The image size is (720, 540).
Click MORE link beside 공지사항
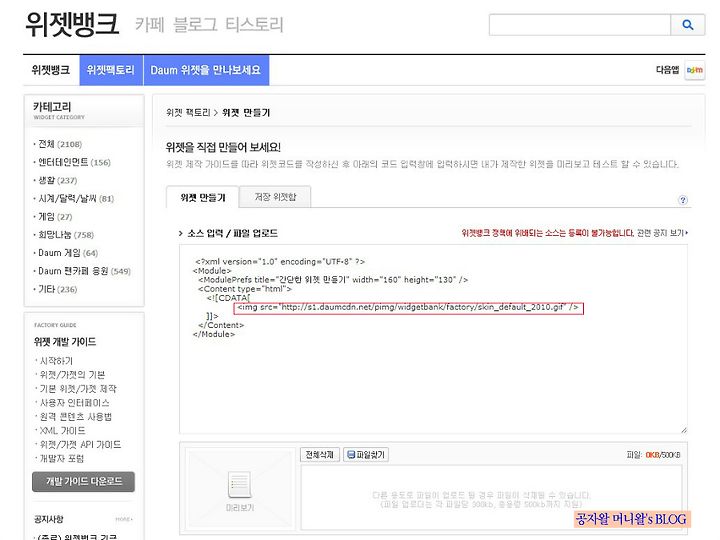[x=124, y=519]
